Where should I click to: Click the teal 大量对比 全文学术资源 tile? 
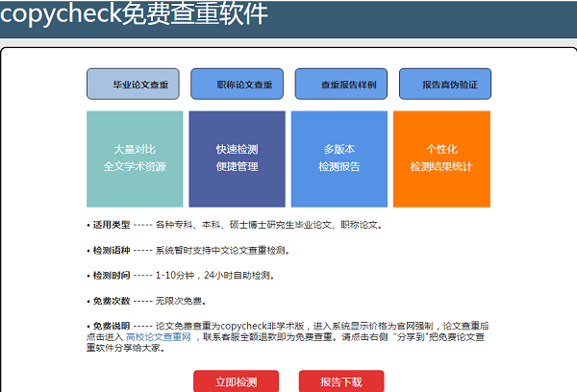pos(135,159)
